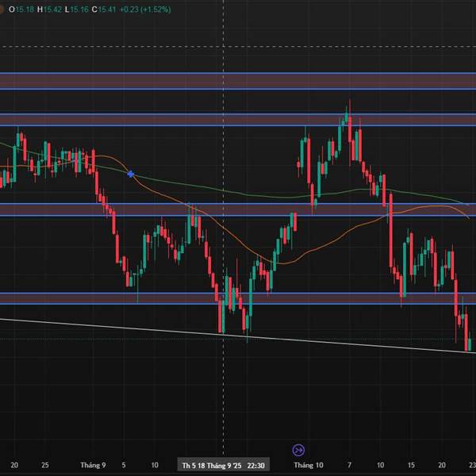476x476 pixels.
Task: Click the 'Tháng 10' time axis label
Action: pyautogui.click(x=309, y=465)
